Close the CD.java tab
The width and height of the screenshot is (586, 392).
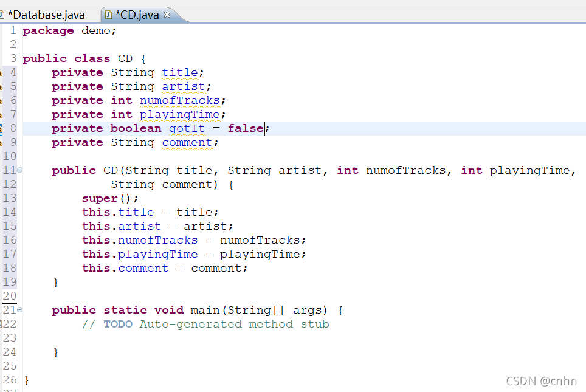click(x=168, y=14)
